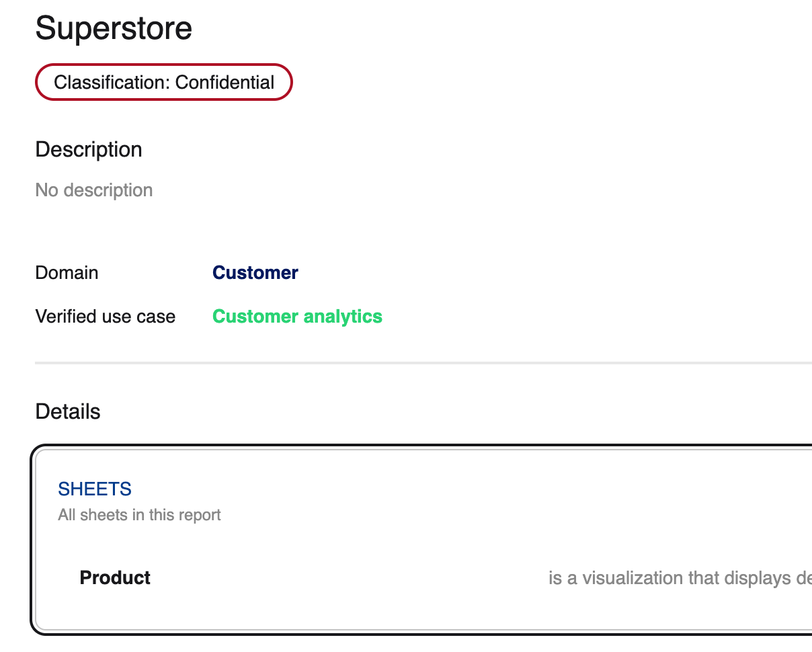Click the Domain field label
812x652 pixels.
[x=67, y=273]
